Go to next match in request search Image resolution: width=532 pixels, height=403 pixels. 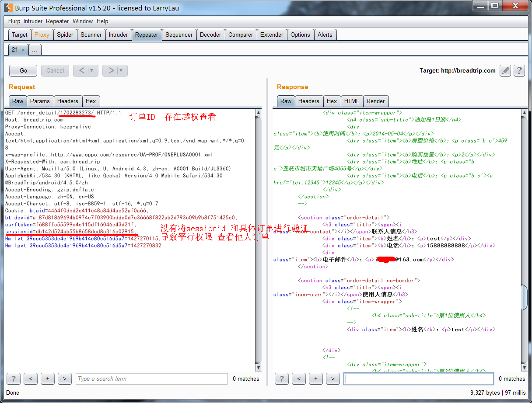coord(65,379)
